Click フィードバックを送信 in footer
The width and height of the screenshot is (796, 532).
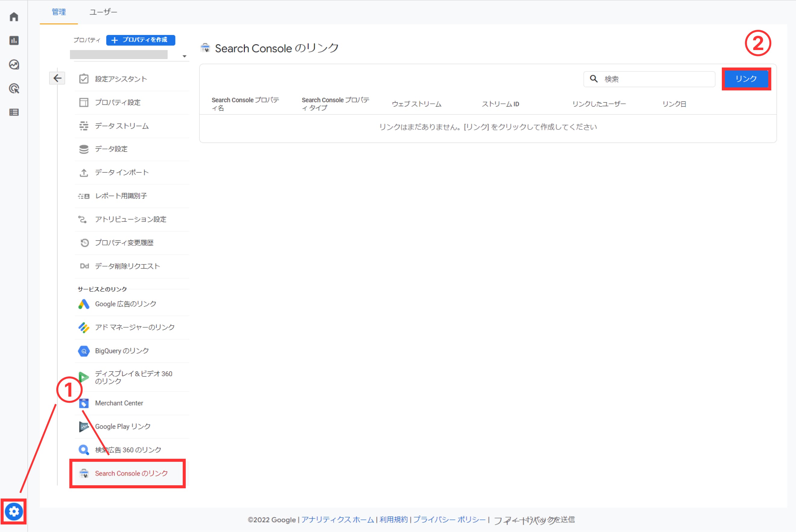coord(534,520)
